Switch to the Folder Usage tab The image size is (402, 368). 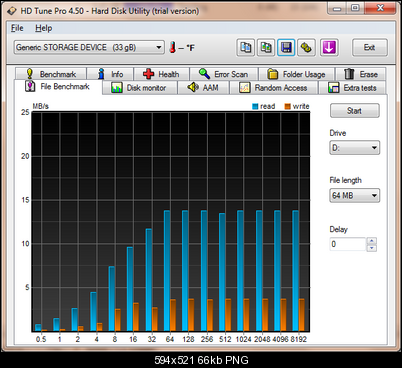point(297,74)
